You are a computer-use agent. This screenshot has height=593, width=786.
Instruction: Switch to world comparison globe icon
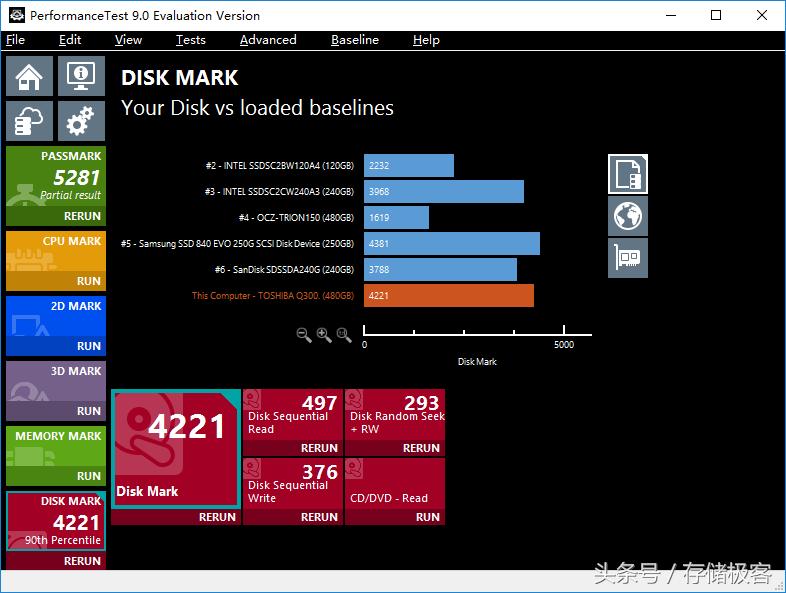pyautogui.click(x=628, y=215)
